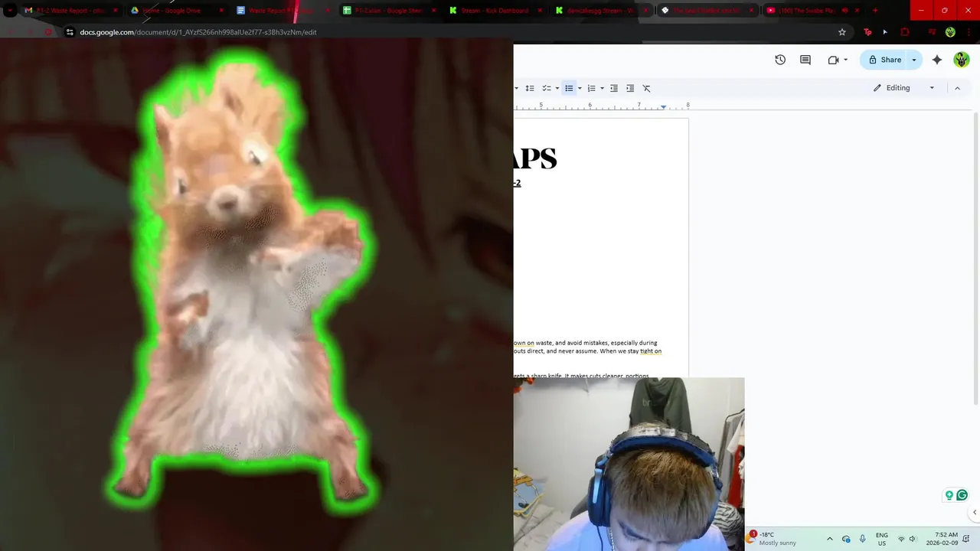Open the Google account avatar
Image resolution: width=980 pixels, height=551 pixels.
[962, 60]
